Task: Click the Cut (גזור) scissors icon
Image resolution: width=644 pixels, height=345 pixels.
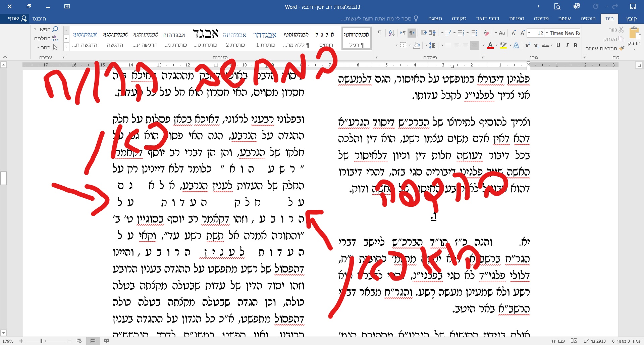Action: [621, 30]
